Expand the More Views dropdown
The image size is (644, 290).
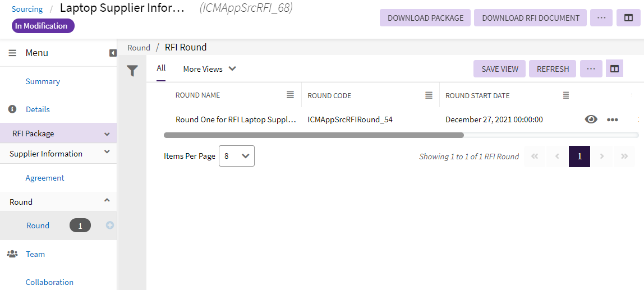click(210, 69)
